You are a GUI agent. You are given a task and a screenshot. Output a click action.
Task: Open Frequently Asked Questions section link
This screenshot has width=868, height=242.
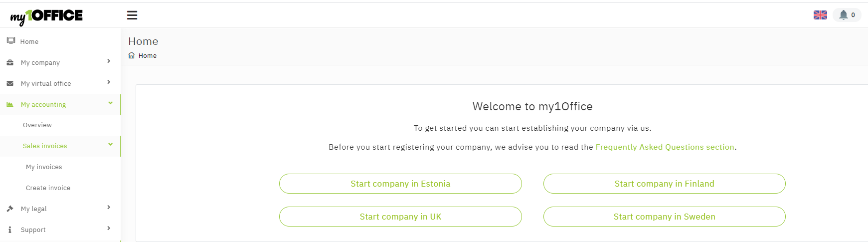665,147
